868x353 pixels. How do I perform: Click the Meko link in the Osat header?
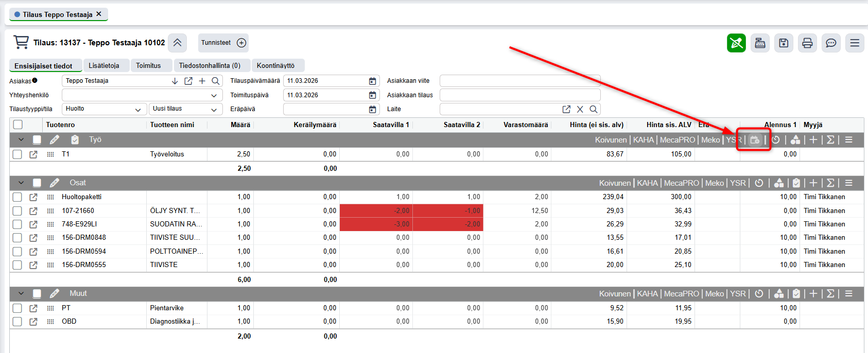coord(715,183)
